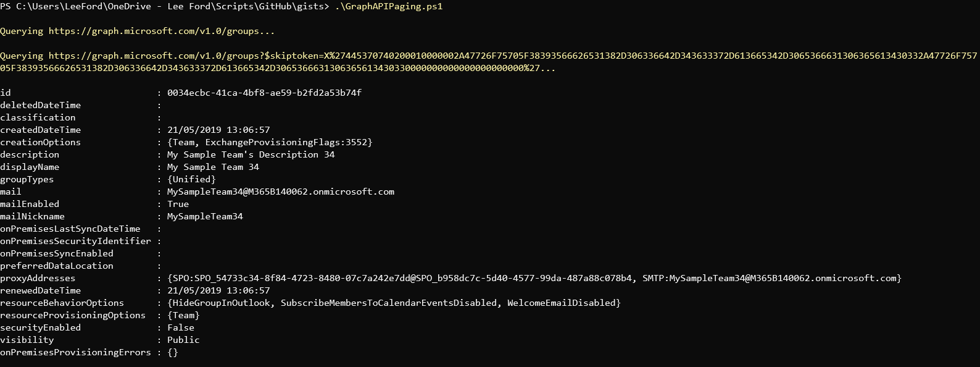Click the onPremisesProvisioningErrors {} value

172,352
